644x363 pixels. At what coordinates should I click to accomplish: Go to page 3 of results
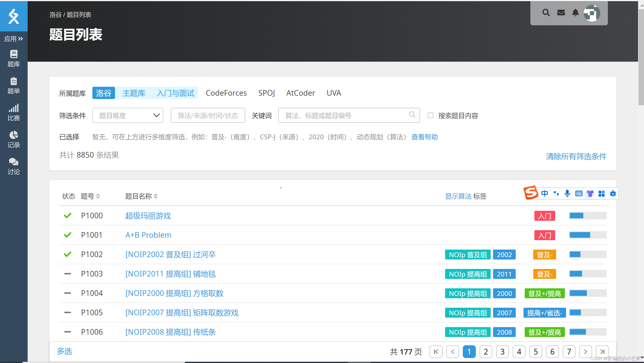tap(502, 351)
